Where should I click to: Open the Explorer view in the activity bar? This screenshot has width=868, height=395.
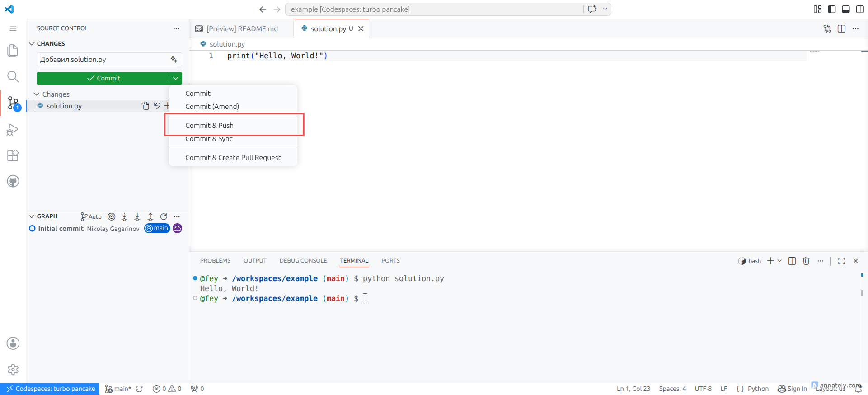[13, 51]
